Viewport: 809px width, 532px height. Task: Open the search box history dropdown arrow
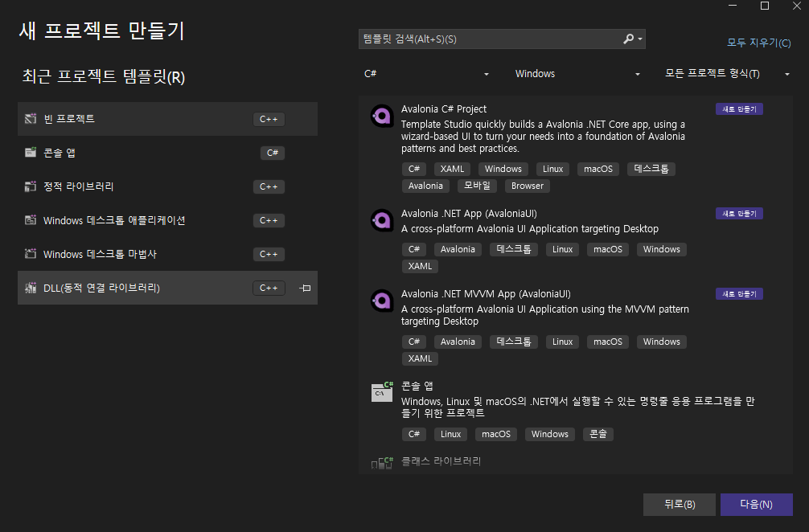[640, 39]
